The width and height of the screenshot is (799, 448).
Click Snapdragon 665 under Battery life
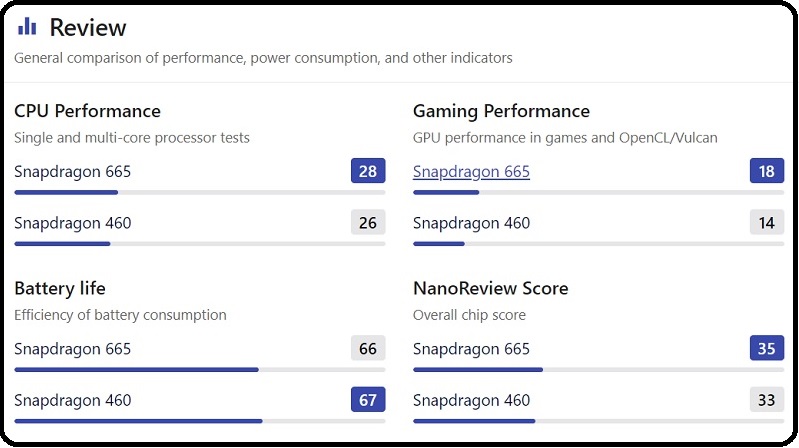pyautogui.click(x=73, y=349)
